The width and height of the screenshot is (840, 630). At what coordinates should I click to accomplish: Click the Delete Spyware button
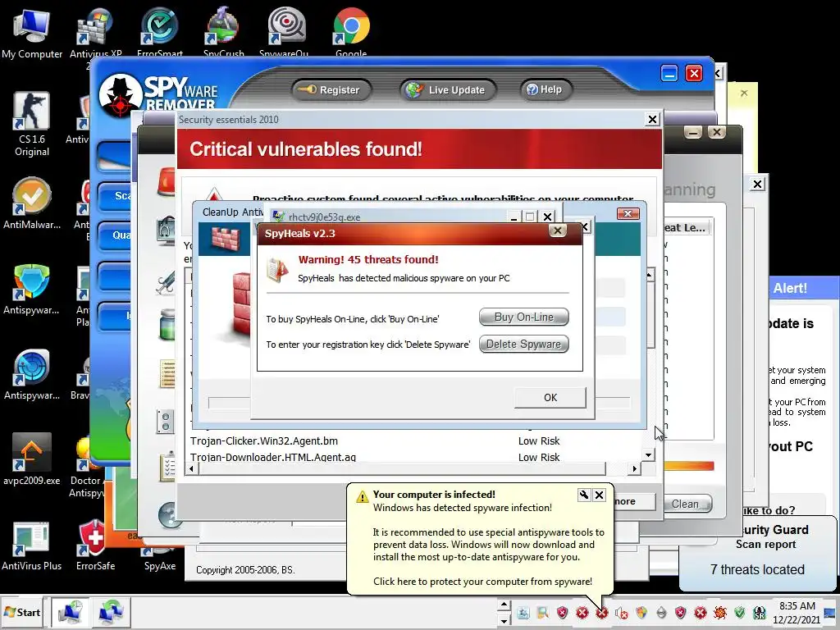[x=524, y=344]
